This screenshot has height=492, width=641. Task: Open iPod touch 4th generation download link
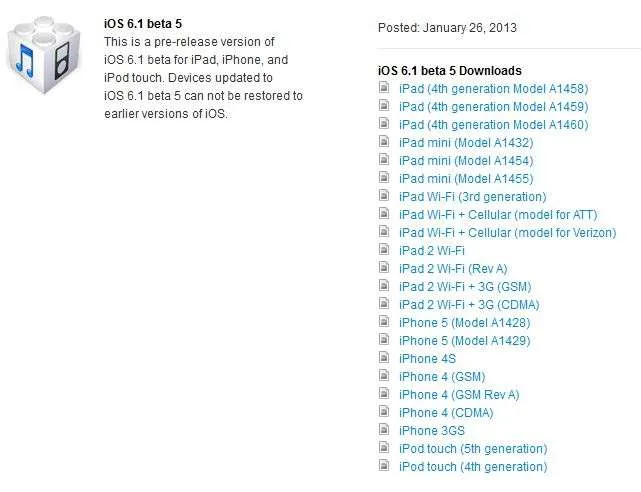473,466
